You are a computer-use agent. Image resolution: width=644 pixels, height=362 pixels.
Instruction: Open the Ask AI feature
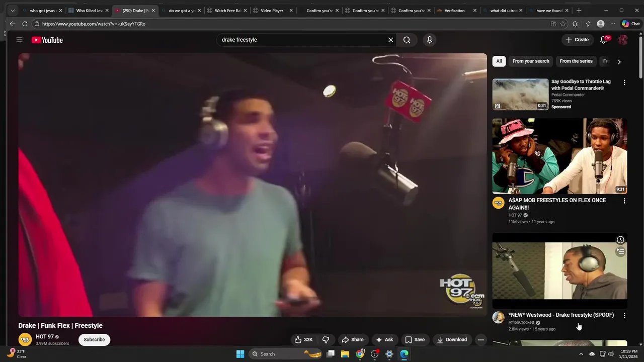tap(384, 340)
